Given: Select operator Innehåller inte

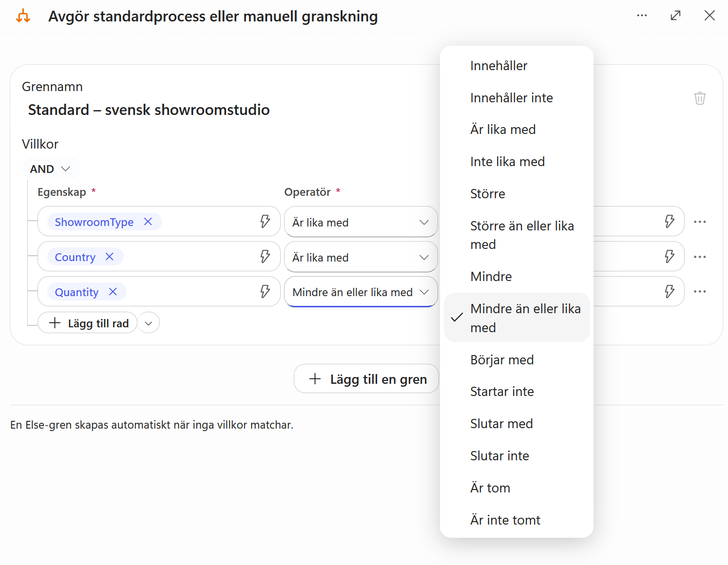Looking at the screenshot, I should [x=517, y=98].
